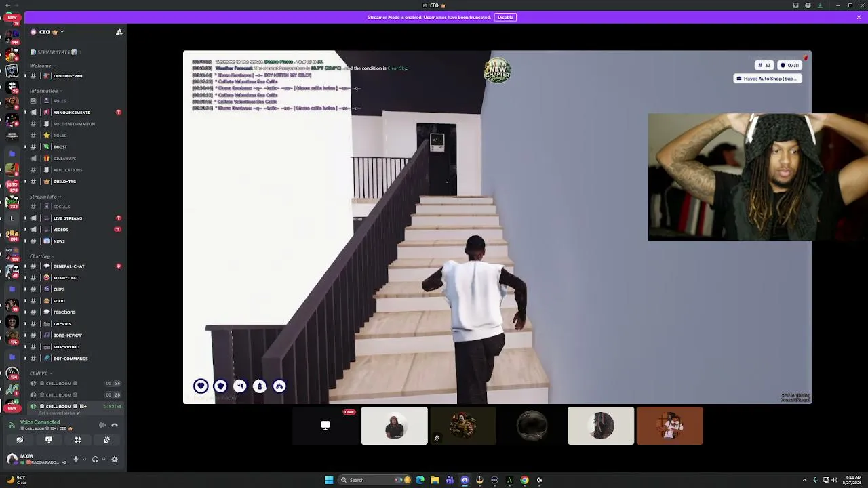This screenshot has width=868, height=488.
Task: Click the food HUD icon in the stream
Action: 240,386
